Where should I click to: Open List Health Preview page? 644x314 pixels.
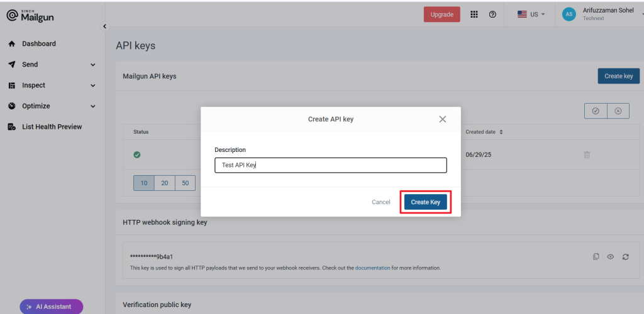coord(52,127)
